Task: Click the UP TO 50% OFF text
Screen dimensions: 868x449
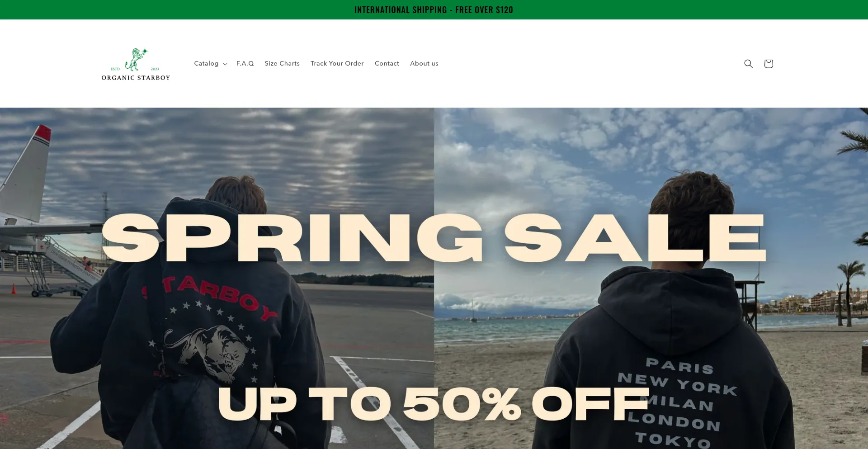Action: tap(433, 403)
